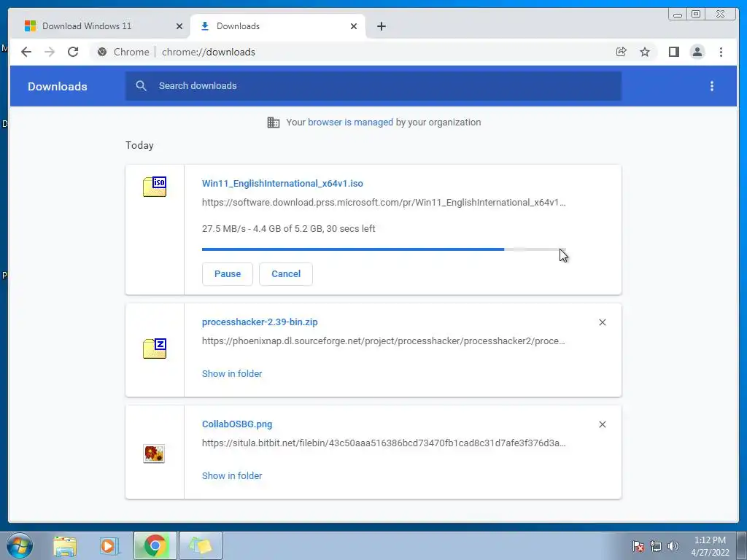Click the browser forward arrow
Screen dimensions: 747x560
coord(50,52)
